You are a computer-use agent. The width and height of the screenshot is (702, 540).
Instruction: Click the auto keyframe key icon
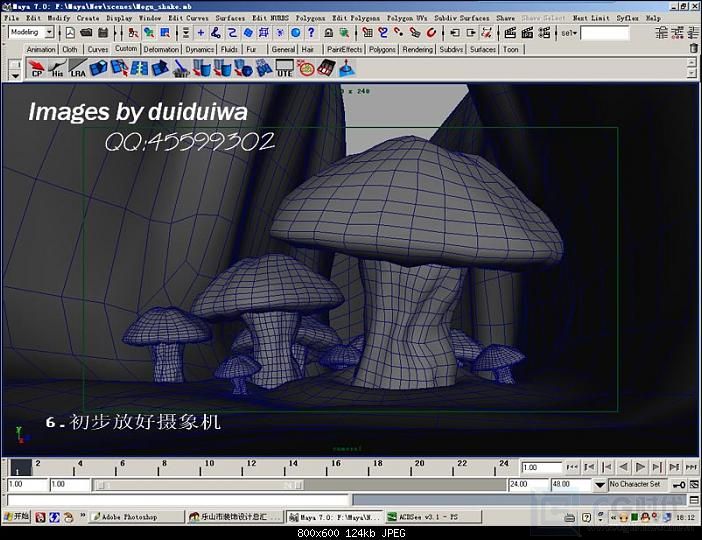pos(679,485)
